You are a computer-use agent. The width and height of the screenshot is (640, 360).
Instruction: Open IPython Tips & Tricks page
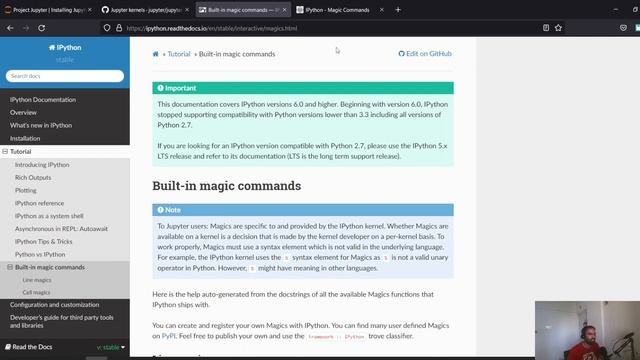(x=43, y=242)
